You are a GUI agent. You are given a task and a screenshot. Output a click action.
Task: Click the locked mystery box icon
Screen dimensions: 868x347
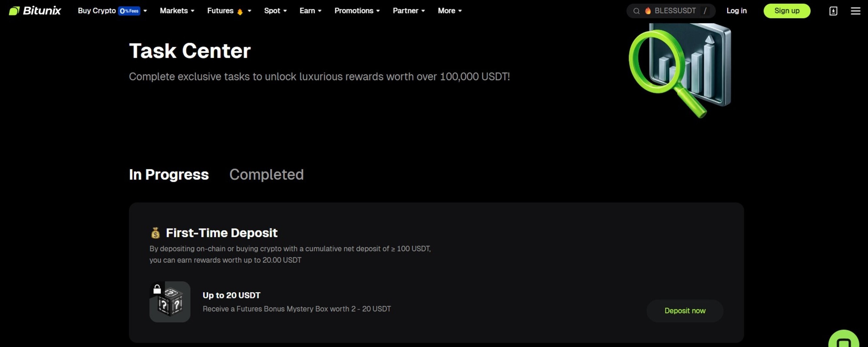coord(170,302)
